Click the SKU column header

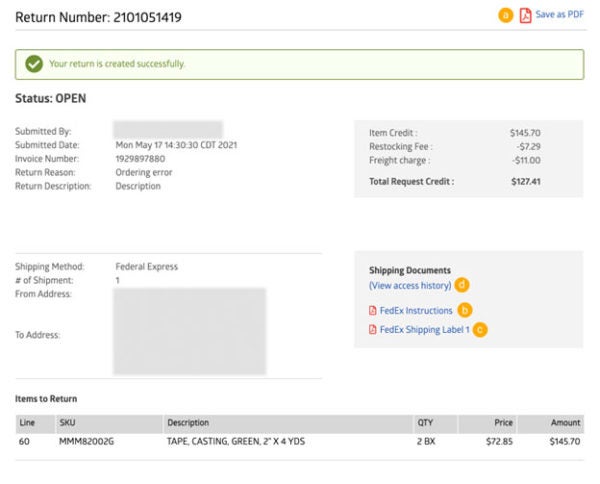pos(67,423)
